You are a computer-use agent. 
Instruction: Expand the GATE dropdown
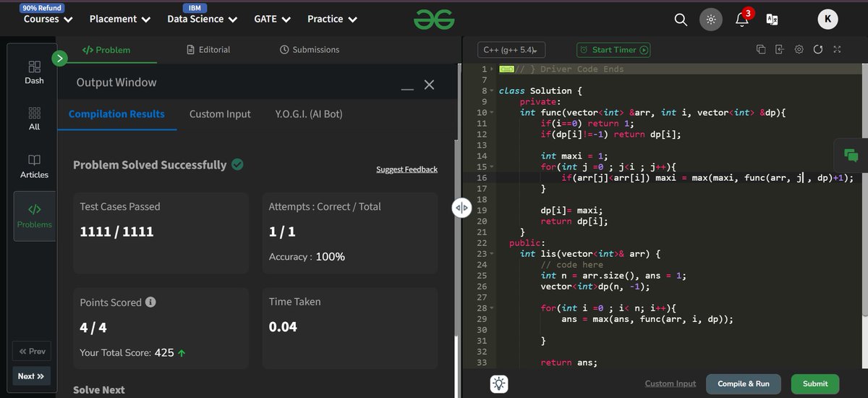pyautogui.click(x=272, y=19)
